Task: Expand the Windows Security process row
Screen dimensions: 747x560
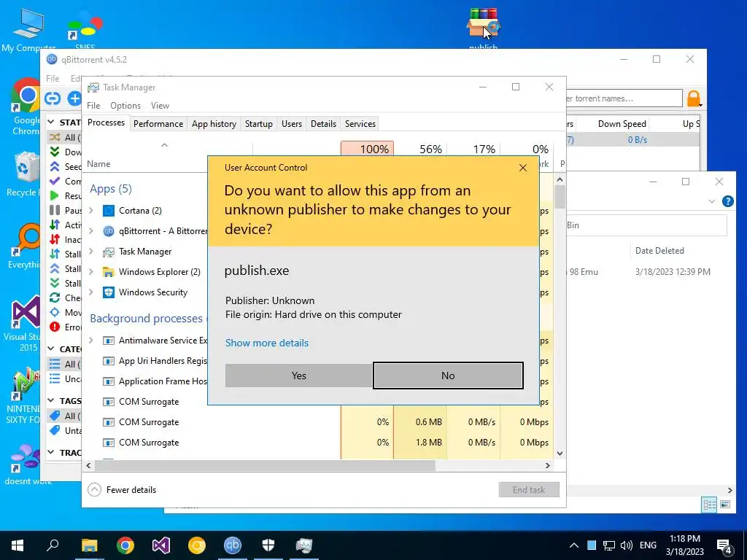Action: coord(91,292)
